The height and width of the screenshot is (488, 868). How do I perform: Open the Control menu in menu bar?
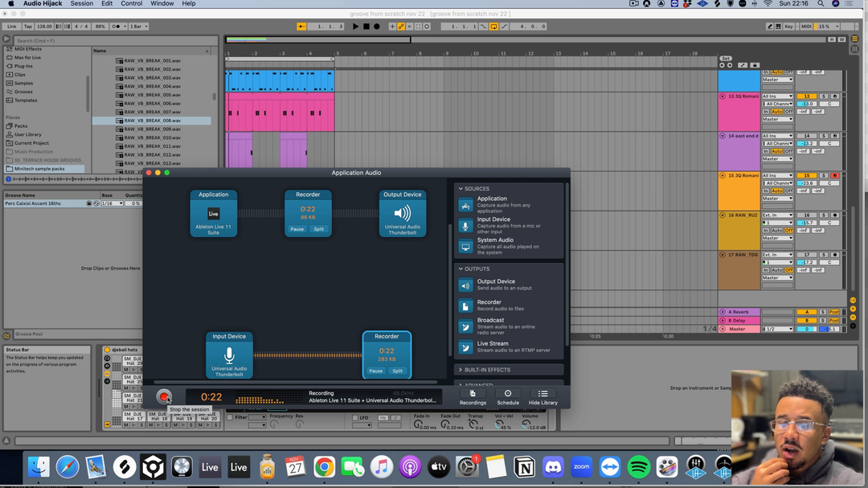132,4
